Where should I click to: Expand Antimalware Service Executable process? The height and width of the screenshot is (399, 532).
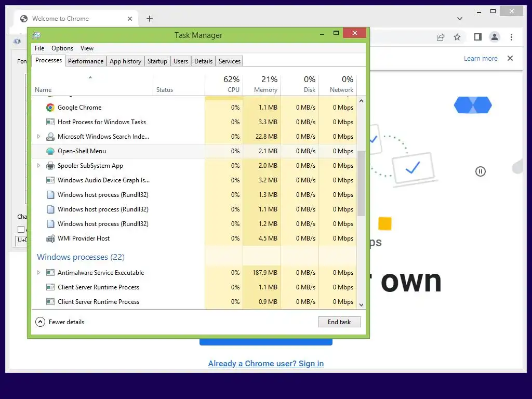click(x=38, y=272)
